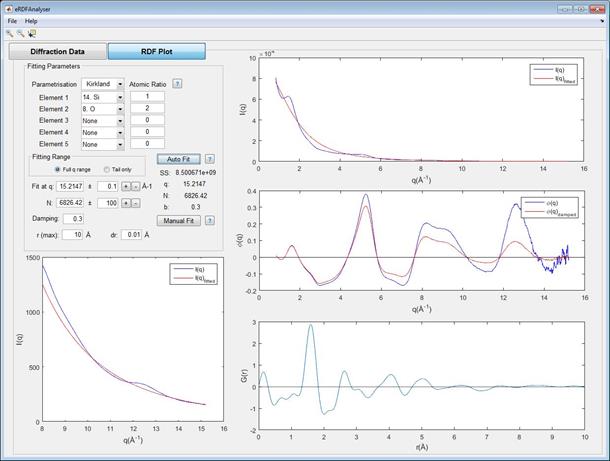610x461 pixels.
Task: Decrease the Fit at q value
Action: 135,187
